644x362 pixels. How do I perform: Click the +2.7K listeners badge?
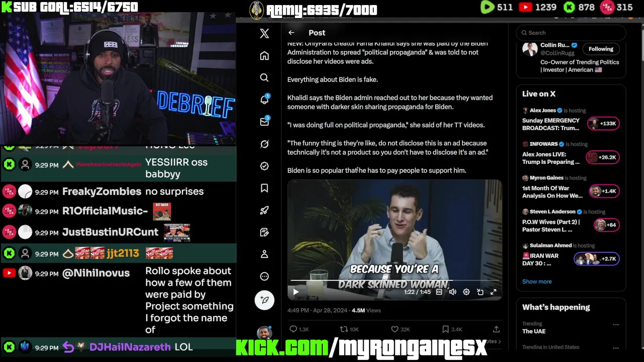pos(596,259)
